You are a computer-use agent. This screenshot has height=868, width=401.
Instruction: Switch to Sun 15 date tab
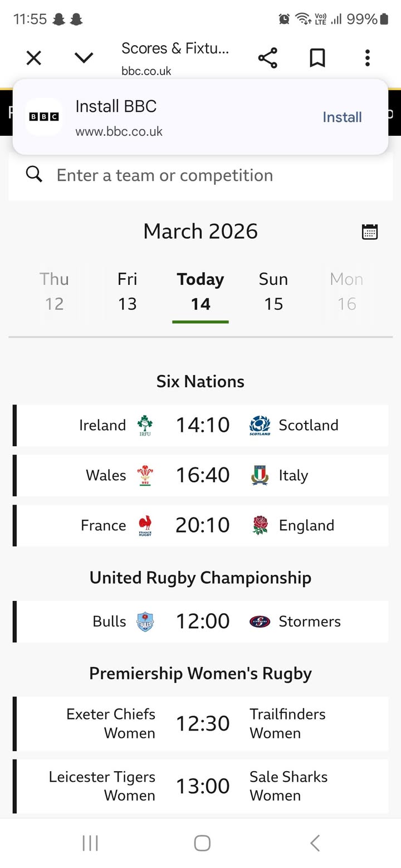273,292
